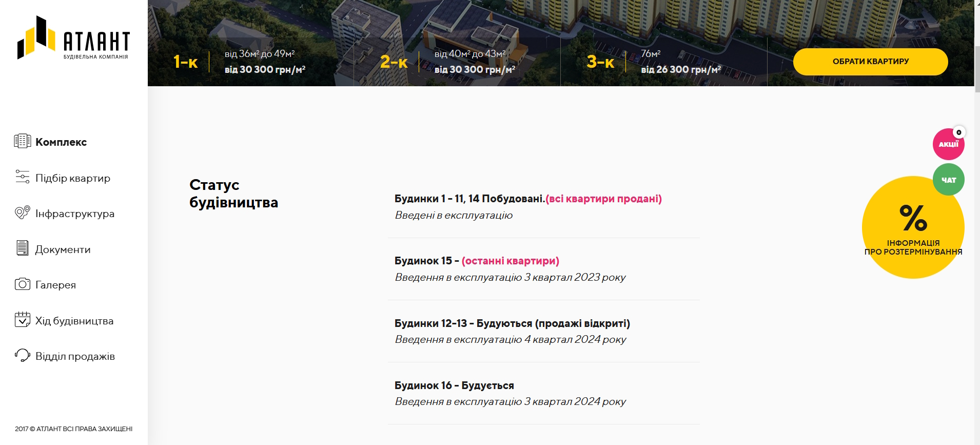Open the Комплекс menu item
Screen dimensions: 980x445
(x=61, y=142)
